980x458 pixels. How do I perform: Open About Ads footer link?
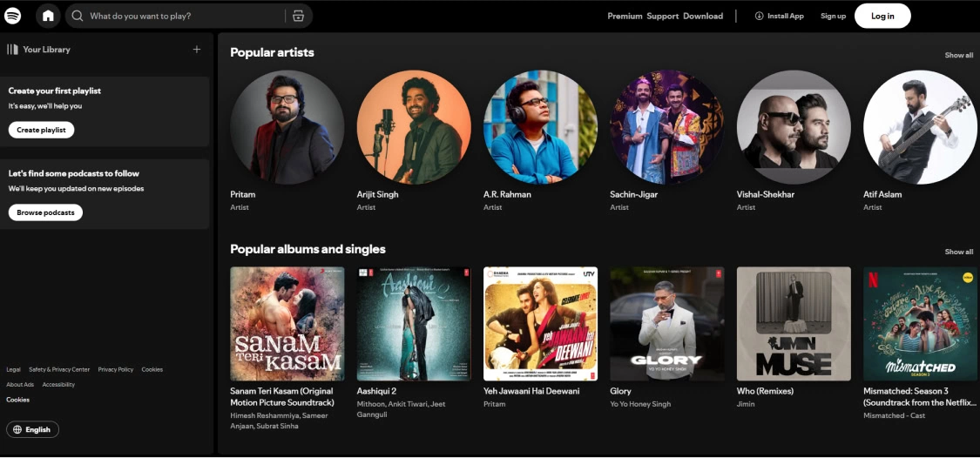tap(20, 385)
